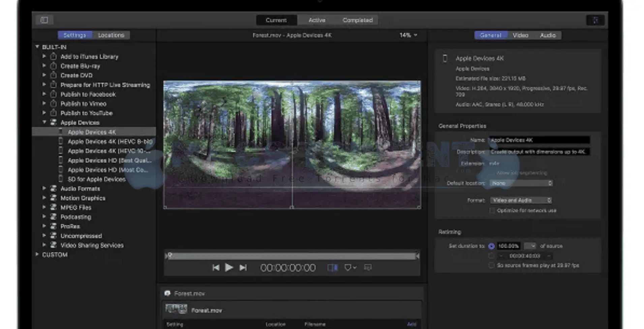
Task: Open the Audio inspector tab
Action: coord(548,35)
